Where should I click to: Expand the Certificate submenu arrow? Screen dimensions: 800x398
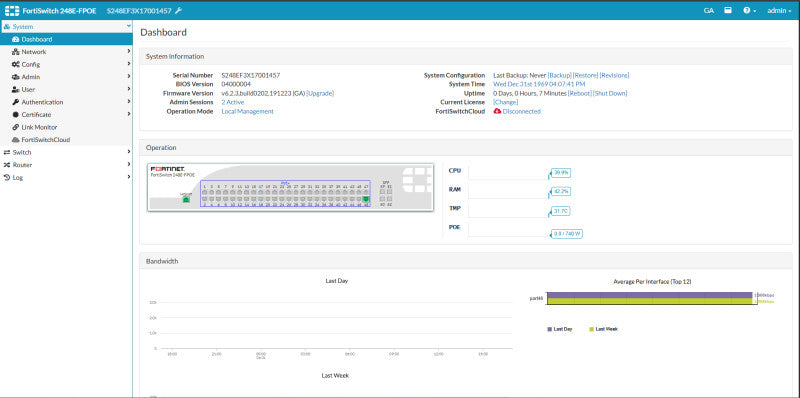click(129, 114)
